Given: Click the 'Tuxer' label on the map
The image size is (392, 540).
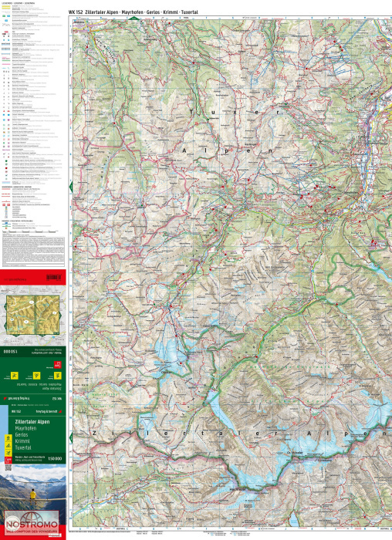Looking at the screenshot, I should [x=235, y=113].
